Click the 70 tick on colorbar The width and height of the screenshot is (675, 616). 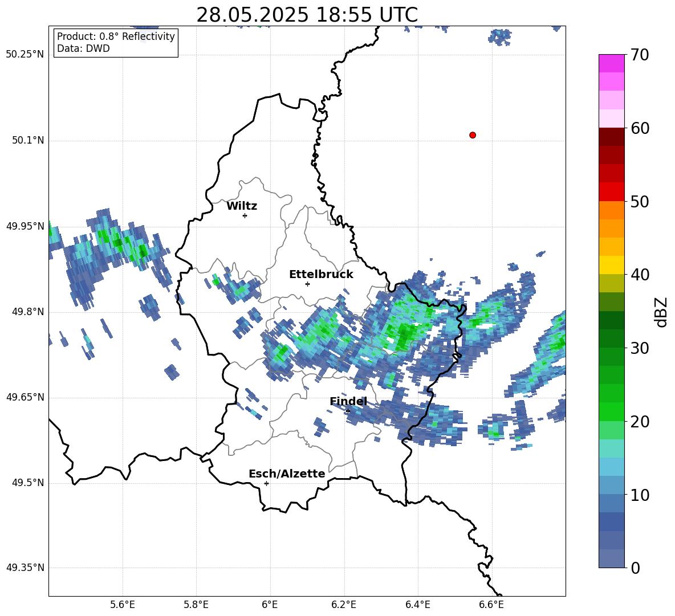click(640, 55)
